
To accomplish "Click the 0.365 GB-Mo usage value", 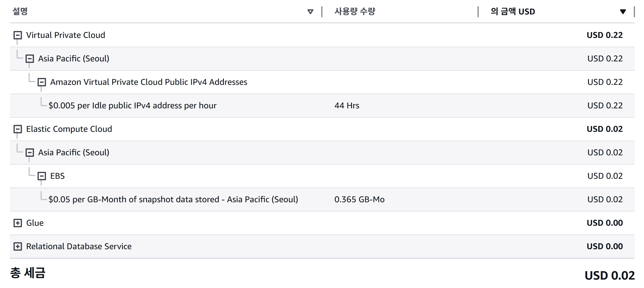I will click(x=359, y=200).
